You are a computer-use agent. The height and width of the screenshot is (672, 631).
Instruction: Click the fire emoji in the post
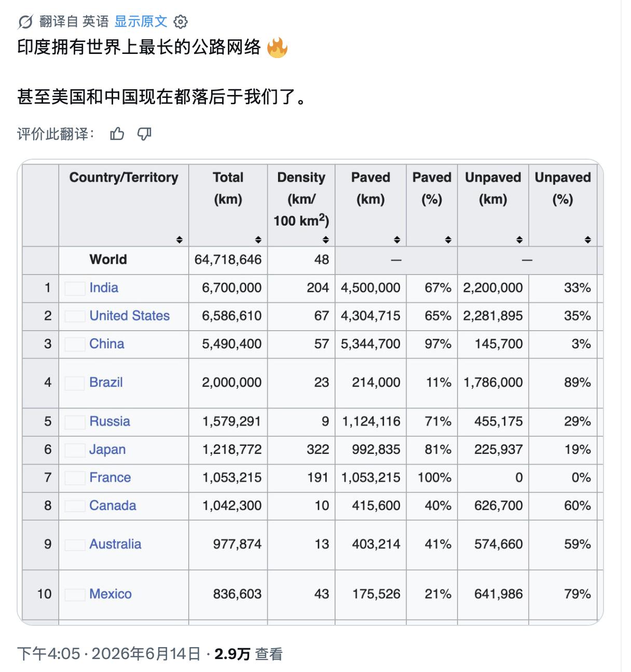pos(277,47)
